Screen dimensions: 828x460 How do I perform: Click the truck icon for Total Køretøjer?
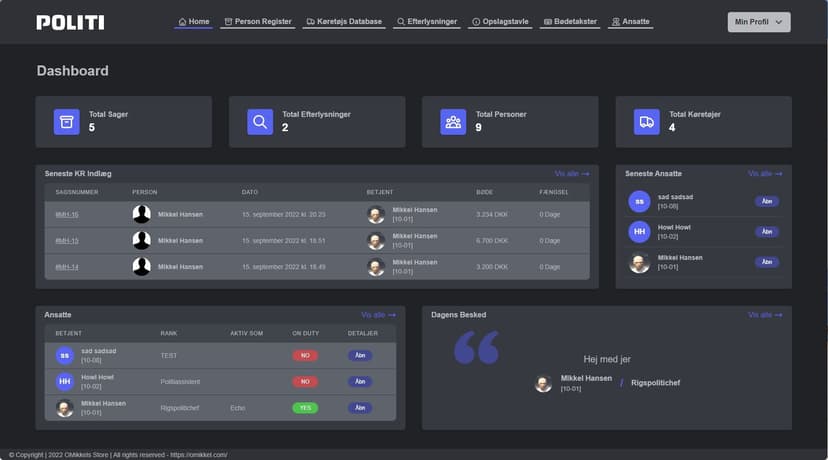(647, 122)
